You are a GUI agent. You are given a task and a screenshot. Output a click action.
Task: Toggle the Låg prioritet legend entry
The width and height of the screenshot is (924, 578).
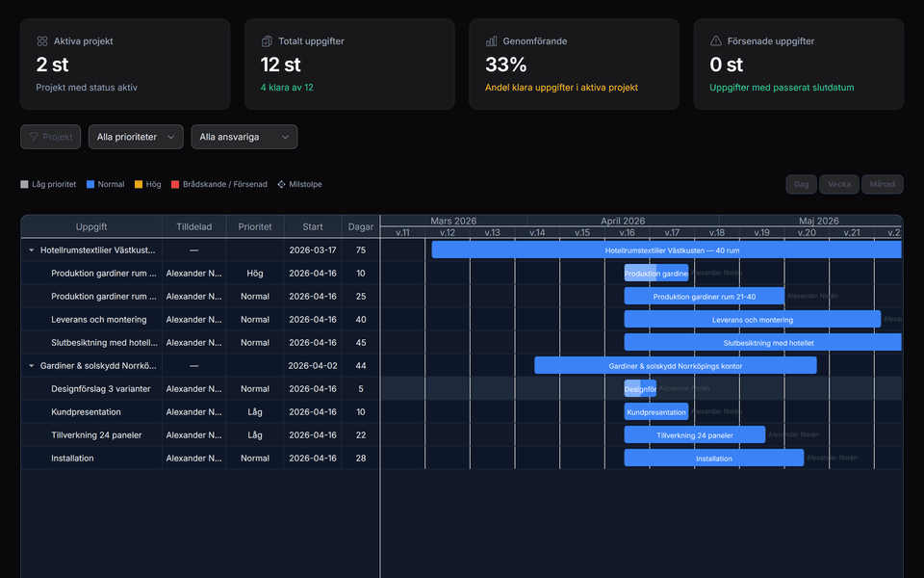[25, 183]
